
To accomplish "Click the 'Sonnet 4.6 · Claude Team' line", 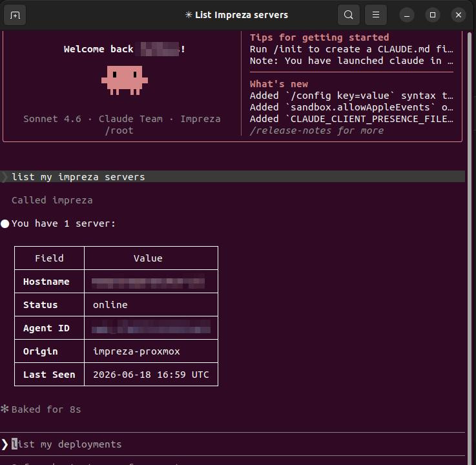I will (x=121, y=119).
